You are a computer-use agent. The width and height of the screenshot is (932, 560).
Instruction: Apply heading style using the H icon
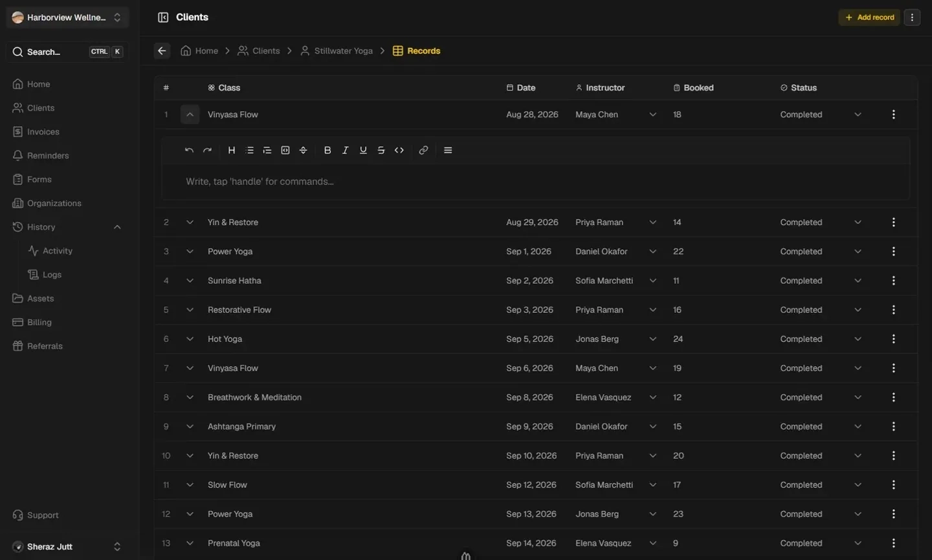tap(232, 150)
